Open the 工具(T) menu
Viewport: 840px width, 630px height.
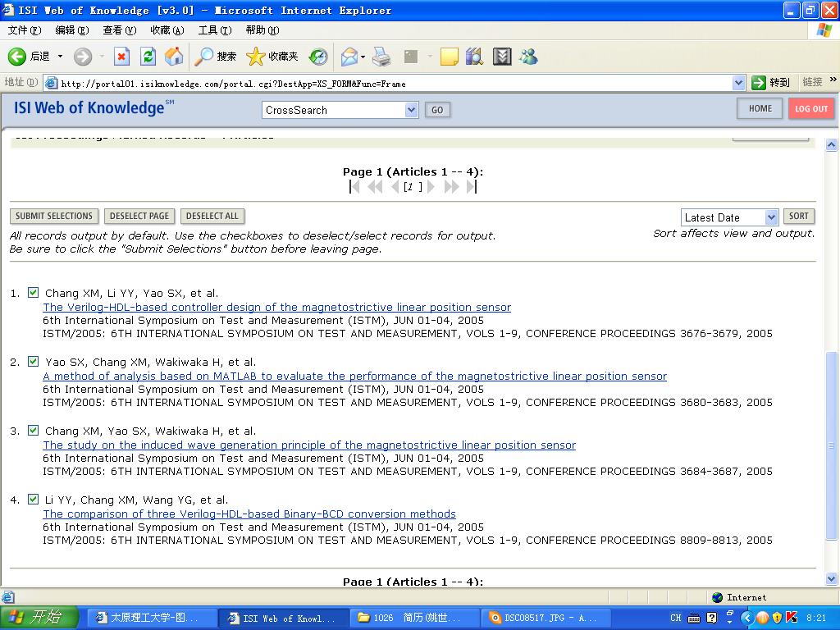click(x=214, y=30)
